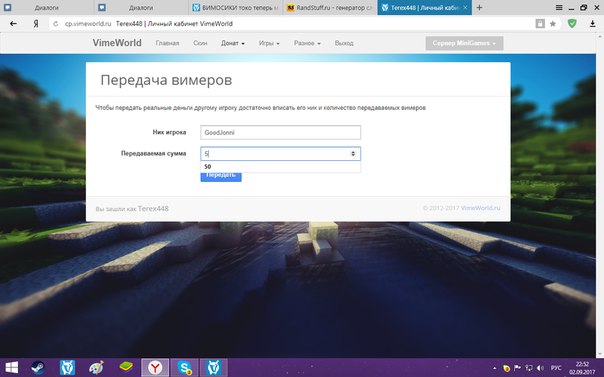Open Windows Start menu
604x377 pixels.
click(x=12, y=367)
